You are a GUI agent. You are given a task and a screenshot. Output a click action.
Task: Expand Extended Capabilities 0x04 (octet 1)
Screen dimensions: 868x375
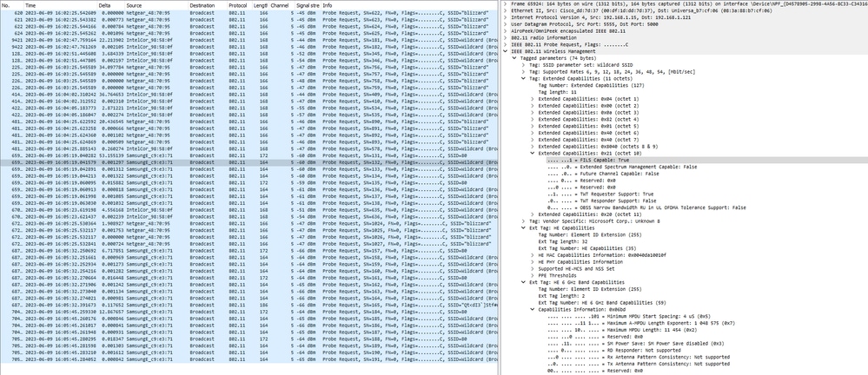(x=533, y=99)
